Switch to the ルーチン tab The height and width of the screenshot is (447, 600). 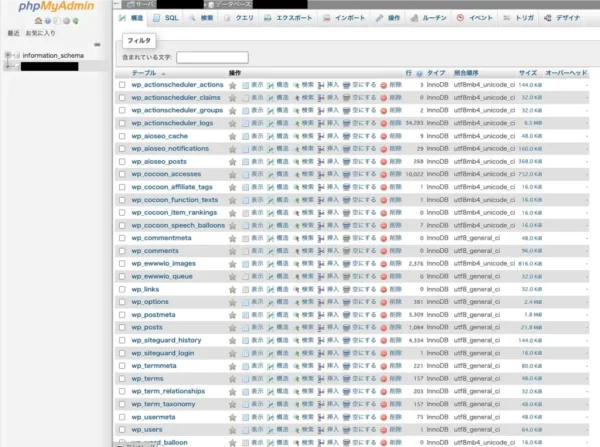click(x=429, y=18)
